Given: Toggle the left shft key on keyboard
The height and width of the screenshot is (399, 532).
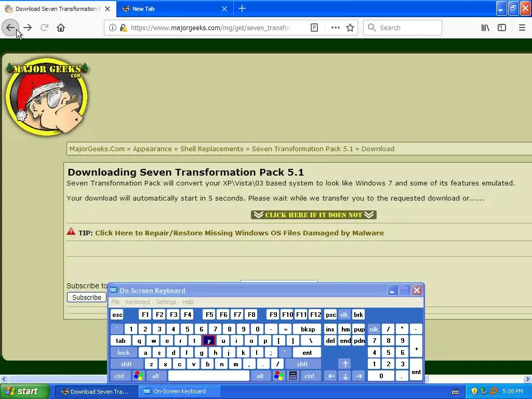Looking at the screenshot, I should point(126,364).
